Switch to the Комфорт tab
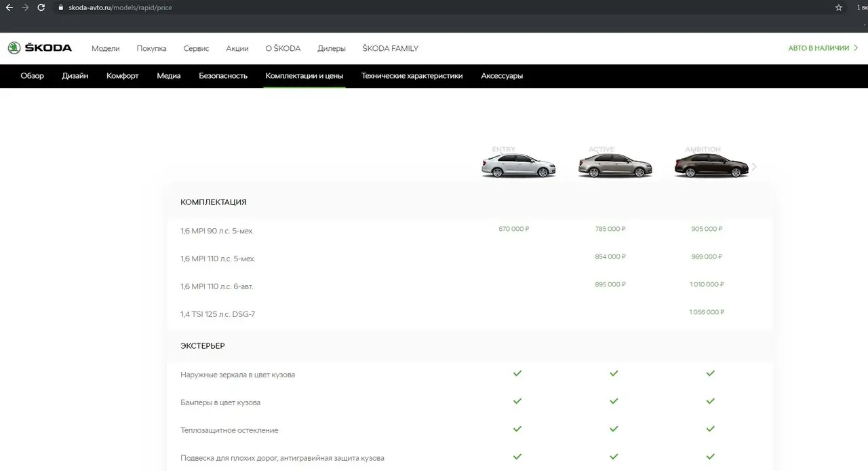 tap(123, 76)
